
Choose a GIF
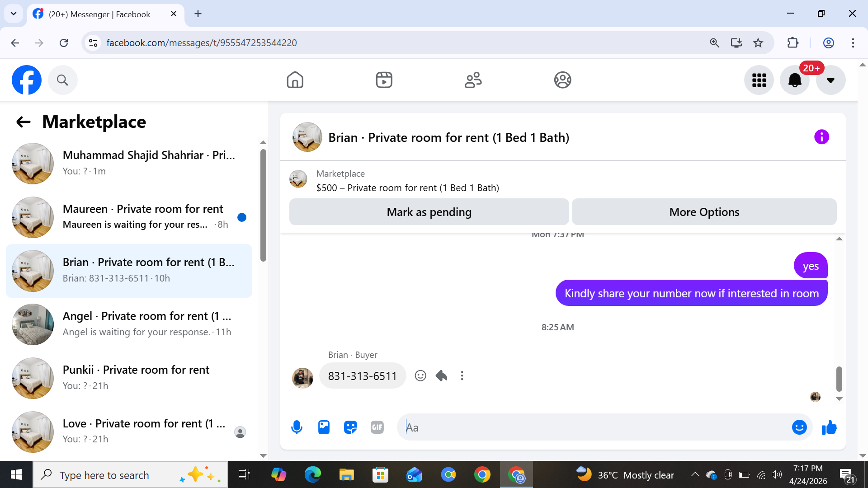377,427
